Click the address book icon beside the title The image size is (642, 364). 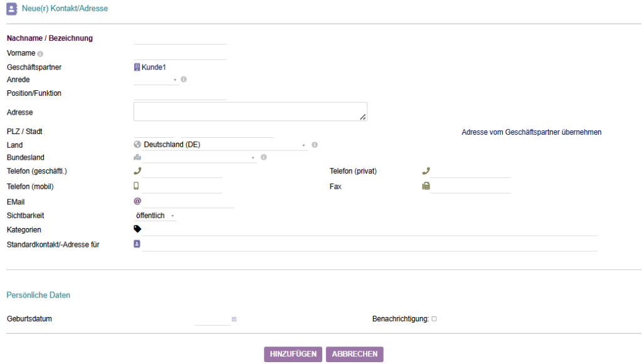click(x=12, y=9)
